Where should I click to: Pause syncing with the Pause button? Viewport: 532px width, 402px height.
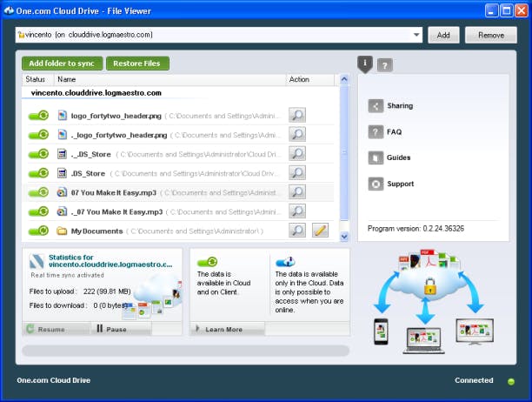122,329
